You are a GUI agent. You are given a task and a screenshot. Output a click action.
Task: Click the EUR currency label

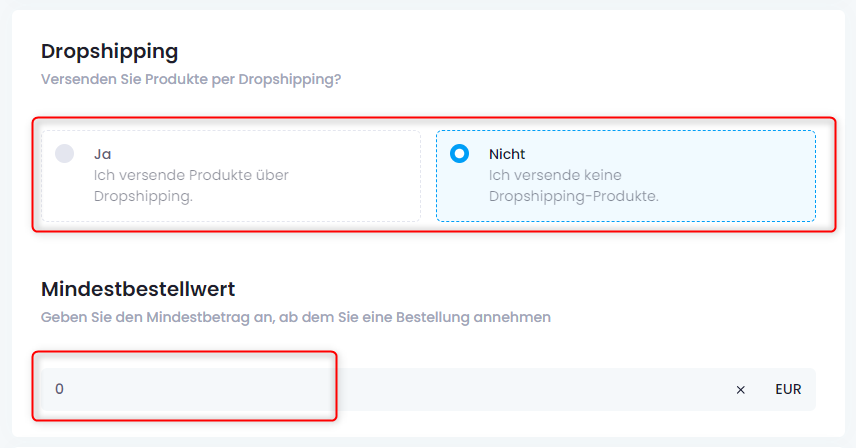point(788,390)
